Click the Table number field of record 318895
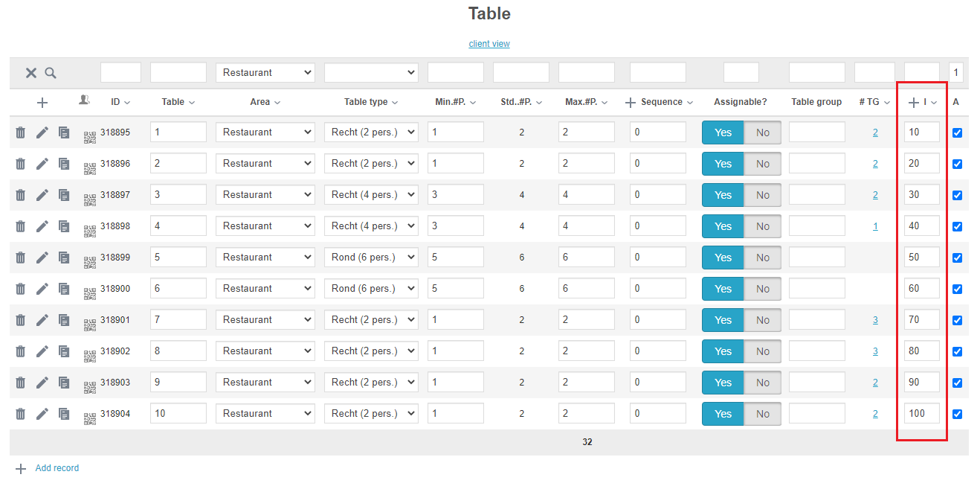 [178, 132]
